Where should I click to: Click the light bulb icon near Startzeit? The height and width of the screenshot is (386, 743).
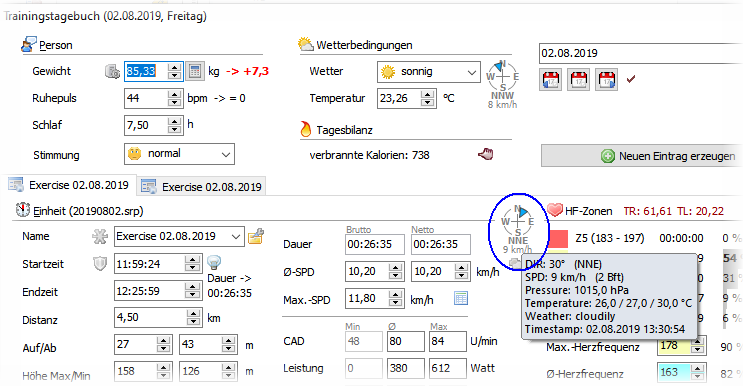coord(214,262)
